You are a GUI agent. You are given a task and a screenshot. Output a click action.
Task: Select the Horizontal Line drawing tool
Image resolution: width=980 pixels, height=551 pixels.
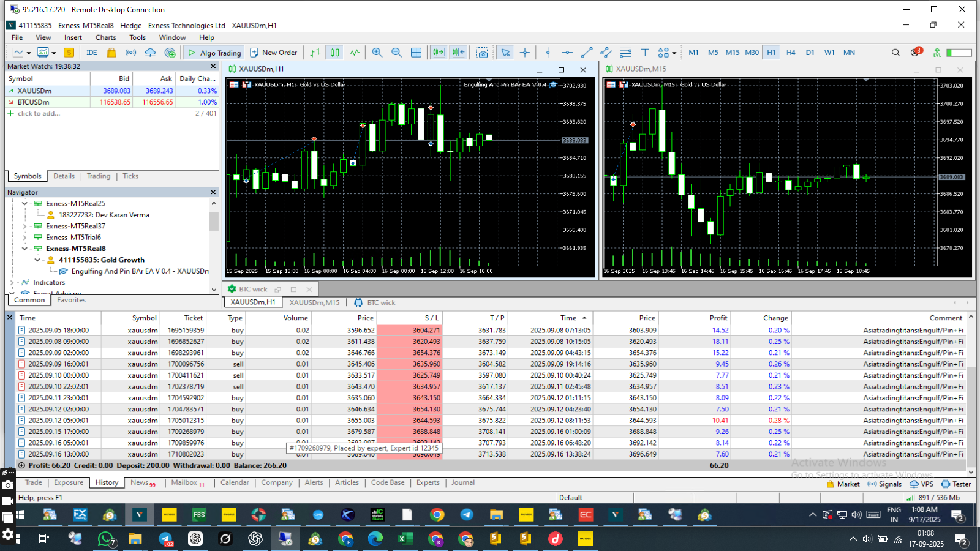point(568,53)
